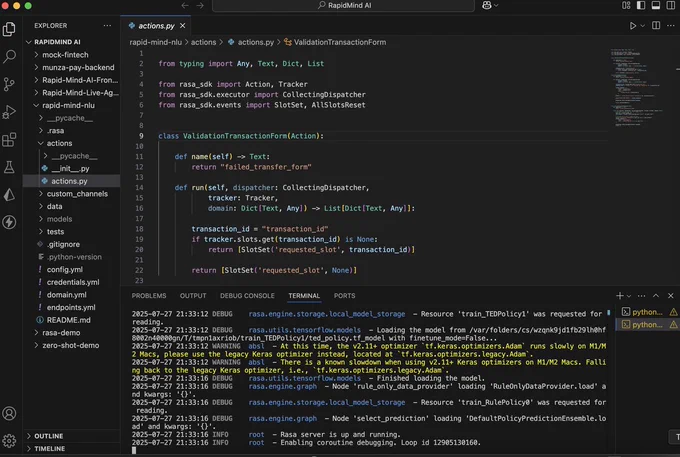680x457 pixels.
Task: Maximize the terminal panel size
Action: point(656,296)
